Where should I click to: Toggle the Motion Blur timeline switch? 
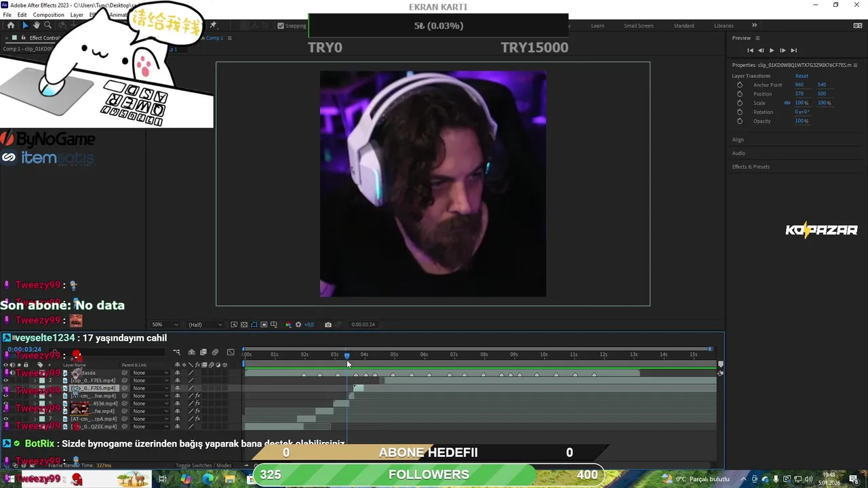click(x=215, y=352)
